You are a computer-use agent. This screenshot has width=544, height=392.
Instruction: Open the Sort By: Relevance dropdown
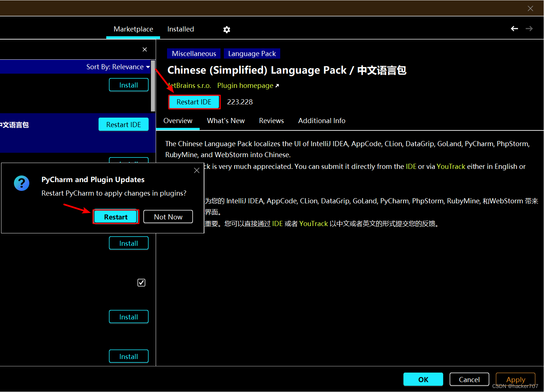118,67
